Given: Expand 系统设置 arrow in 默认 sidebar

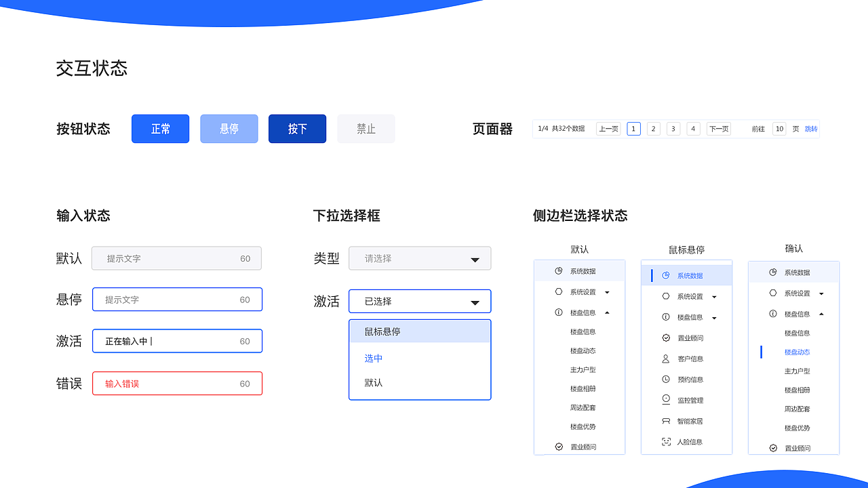Looking at the screenshot, I should coord(607,293).
